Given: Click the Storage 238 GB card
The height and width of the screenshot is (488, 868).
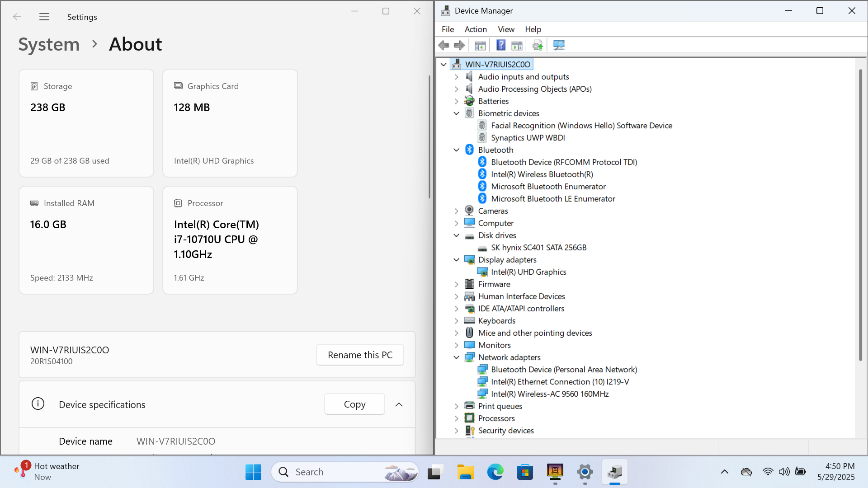Looking at the screenshot, I should (x=86, y=123).
